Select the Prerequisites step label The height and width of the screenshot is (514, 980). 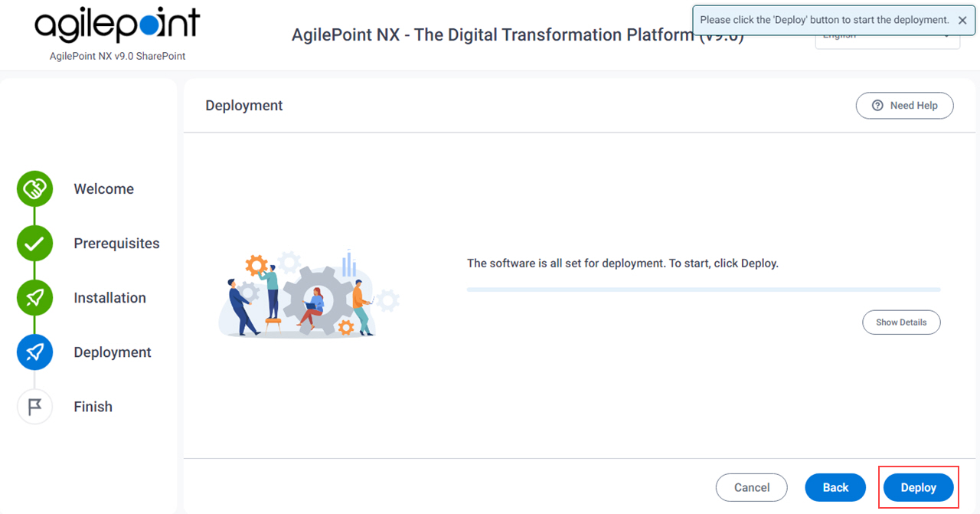(x=116, y=244)
